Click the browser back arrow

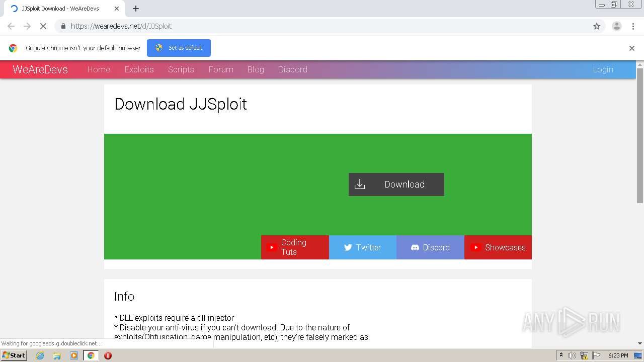coord(11,26)
